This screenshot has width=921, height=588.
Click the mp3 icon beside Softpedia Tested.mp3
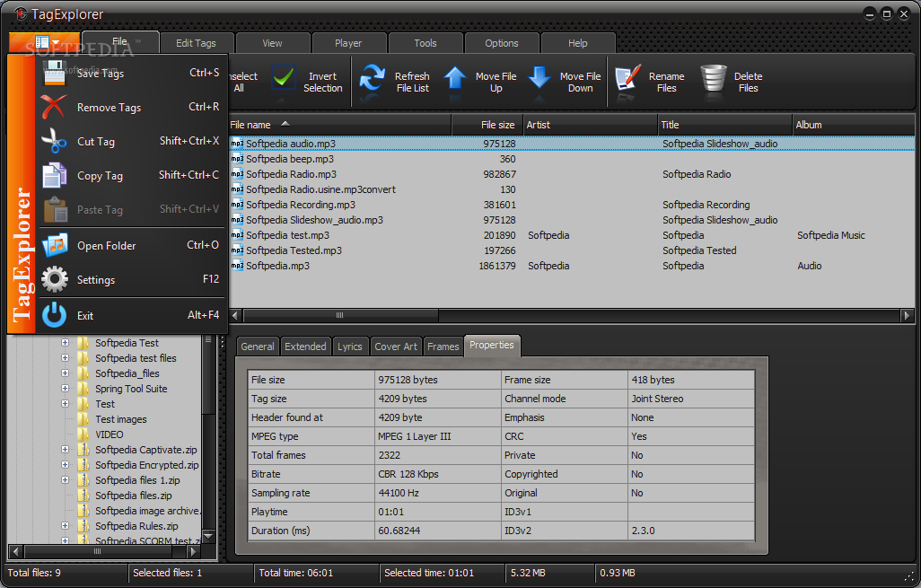coord(237,250)
